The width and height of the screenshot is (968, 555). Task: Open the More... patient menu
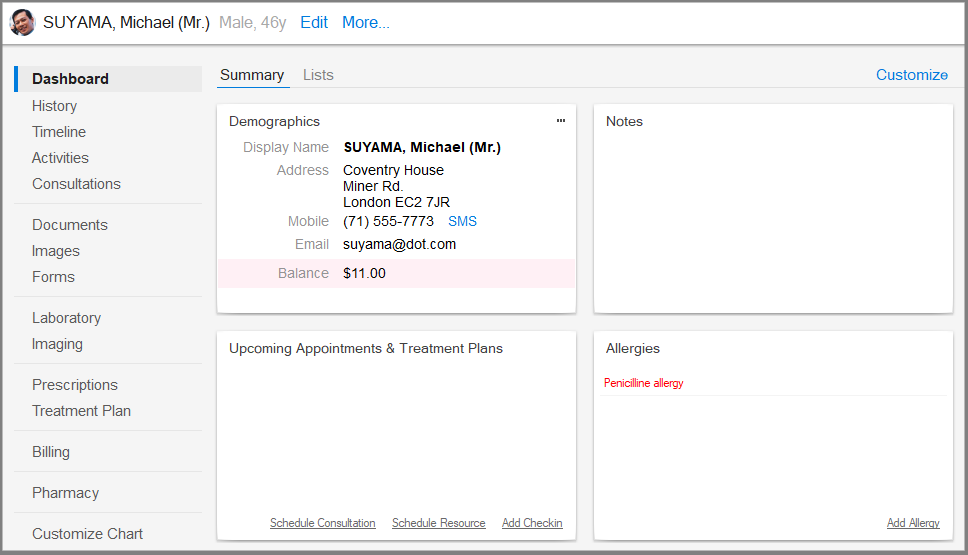pos(366,23)
